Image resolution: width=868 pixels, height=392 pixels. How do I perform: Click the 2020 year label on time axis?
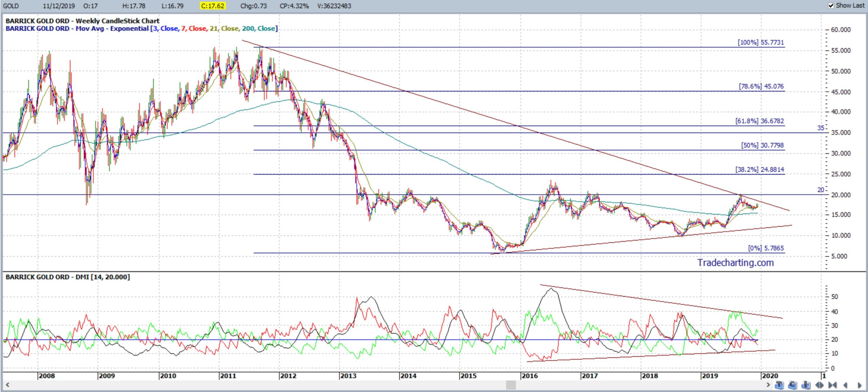click(x=770, y=376)
